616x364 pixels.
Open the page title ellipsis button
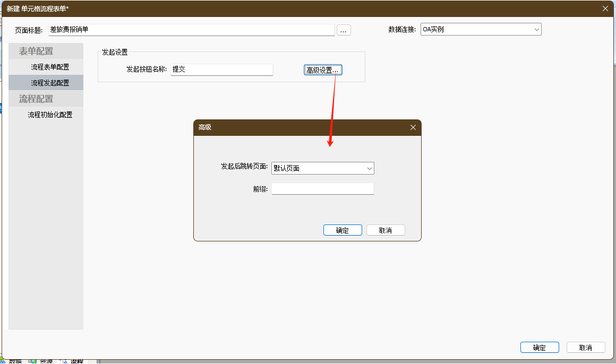tap(344, 30)
